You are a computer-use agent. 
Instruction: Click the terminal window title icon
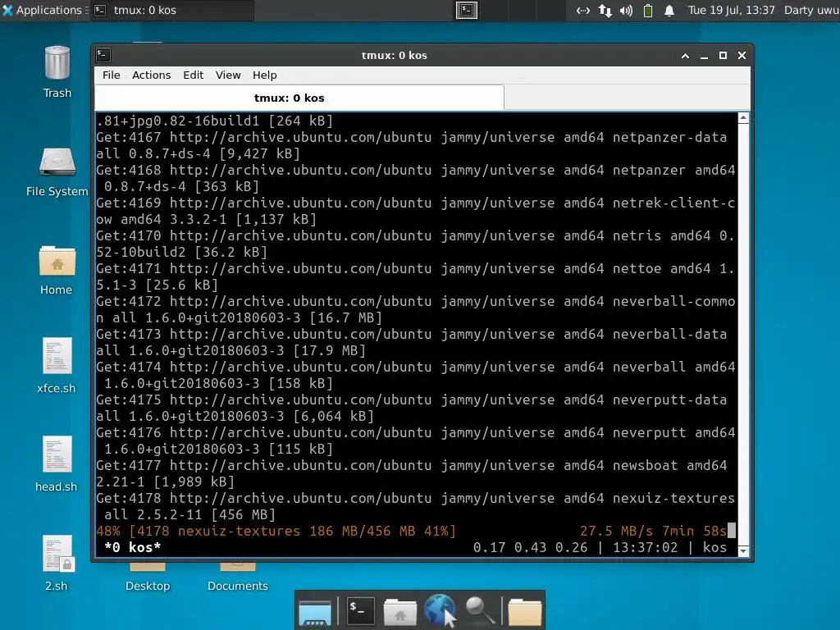click(x=103, y=55)
